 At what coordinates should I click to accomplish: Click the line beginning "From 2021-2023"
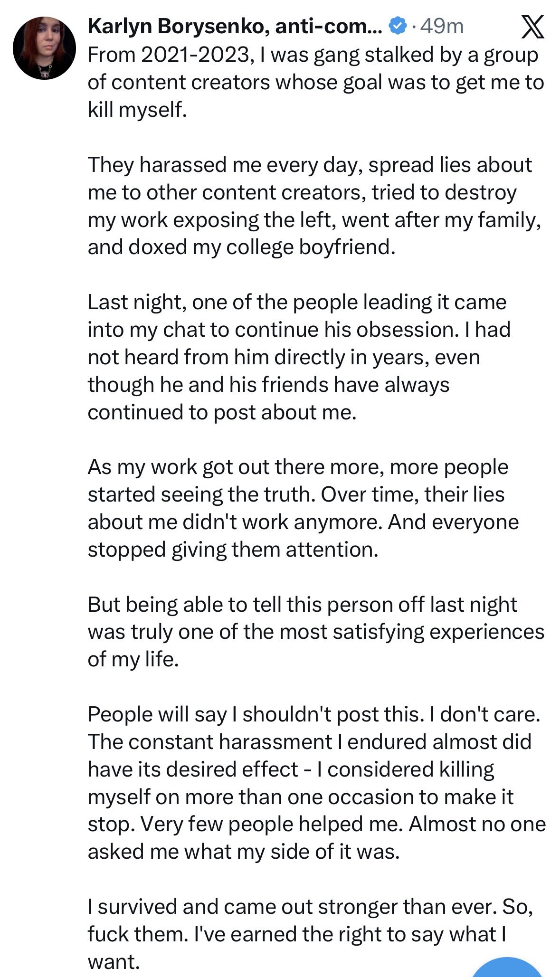(313, 55)
